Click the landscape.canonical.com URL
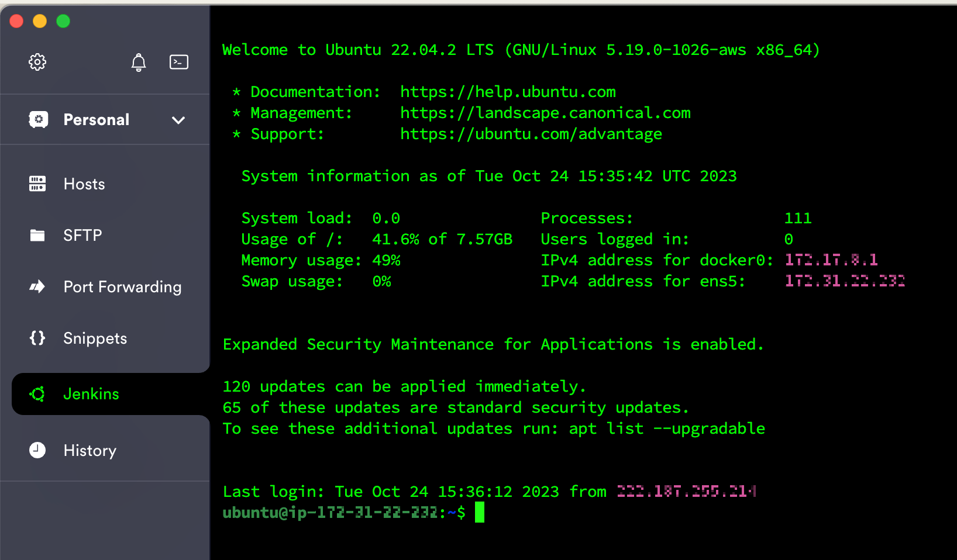This screenshot has width=957, height=560. tap(545, 113)
